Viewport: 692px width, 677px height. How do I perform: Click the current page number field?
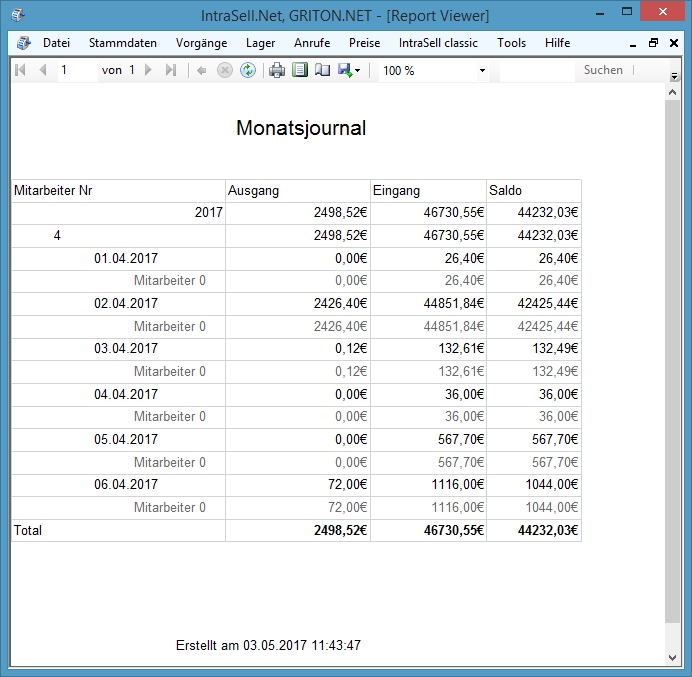(77, 70)
